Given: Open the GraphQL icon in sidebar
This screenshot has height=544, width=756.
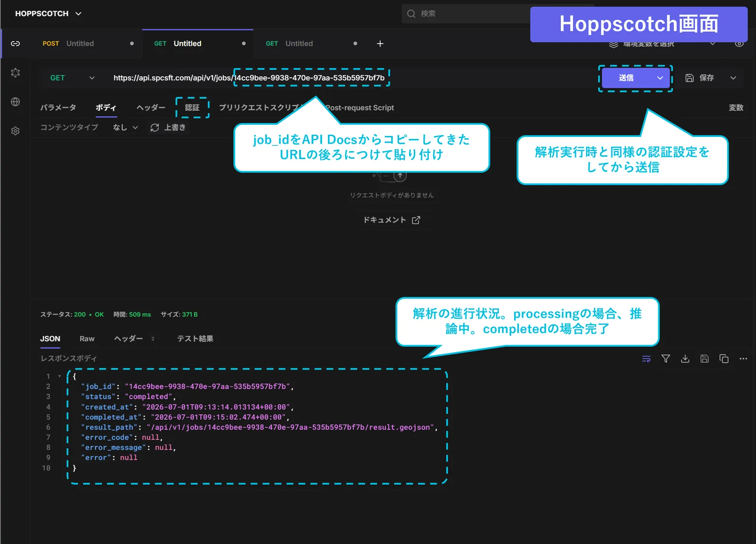Looking at the screenshot, I should point(15,73).
